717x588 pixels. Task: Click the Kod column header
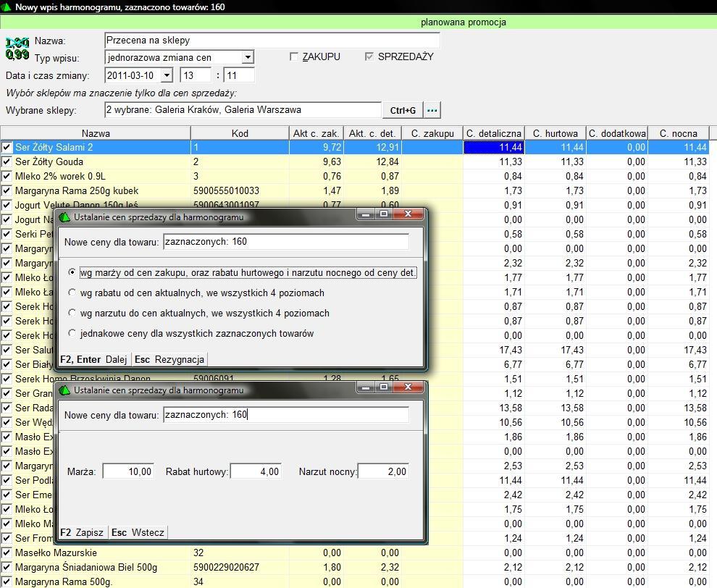(240, 133)
